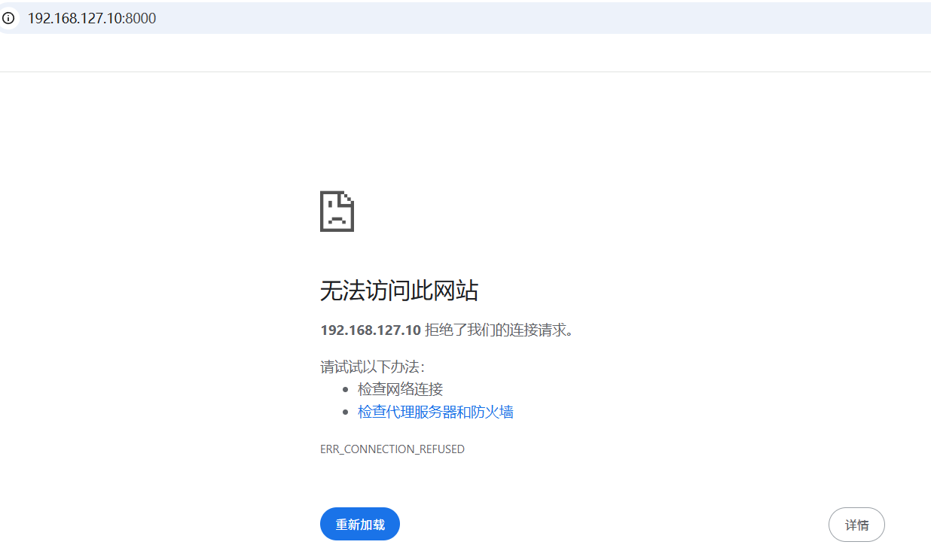Click the ERR_CONNECTION_REFUSED error code text
The image size is (931, 560).
392,449
